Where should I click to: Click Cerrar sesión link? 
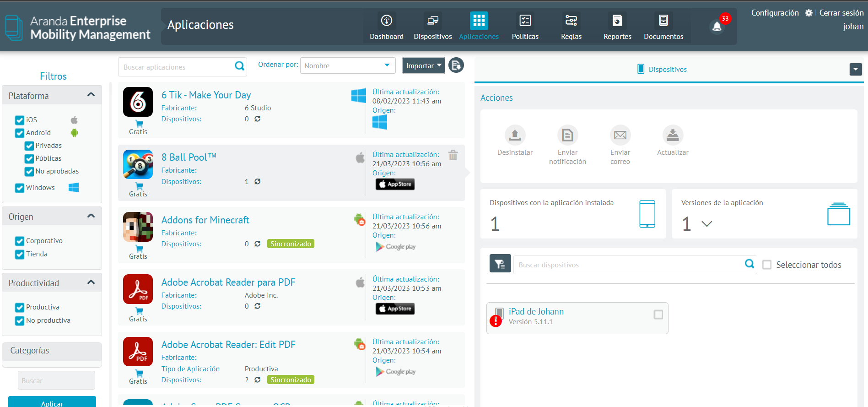(841, 13)
